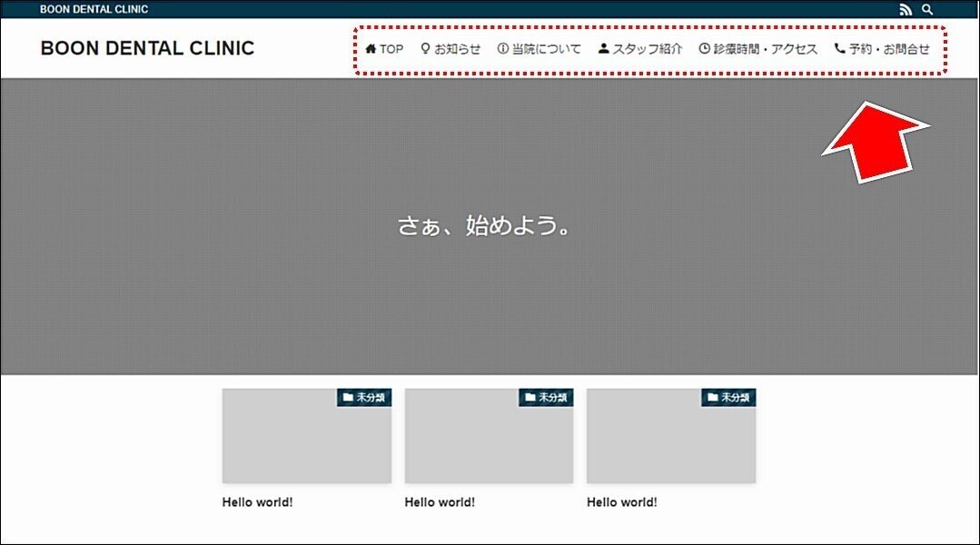Open the first Hello world! post thumbnail
The height and width of the screenshot is (545, 980).
(x=307, y=436)
